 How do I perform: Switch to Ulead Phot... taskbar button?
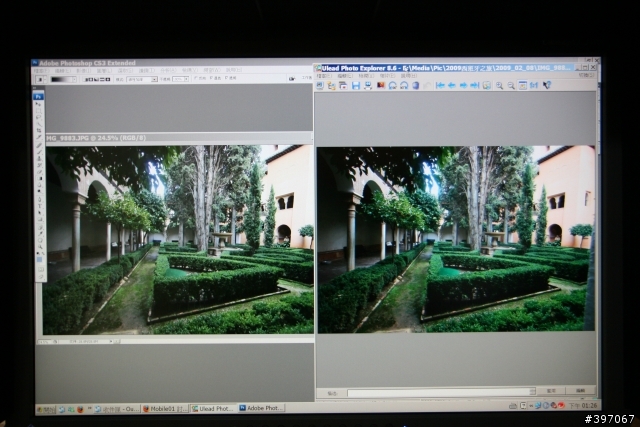[213, 409]
